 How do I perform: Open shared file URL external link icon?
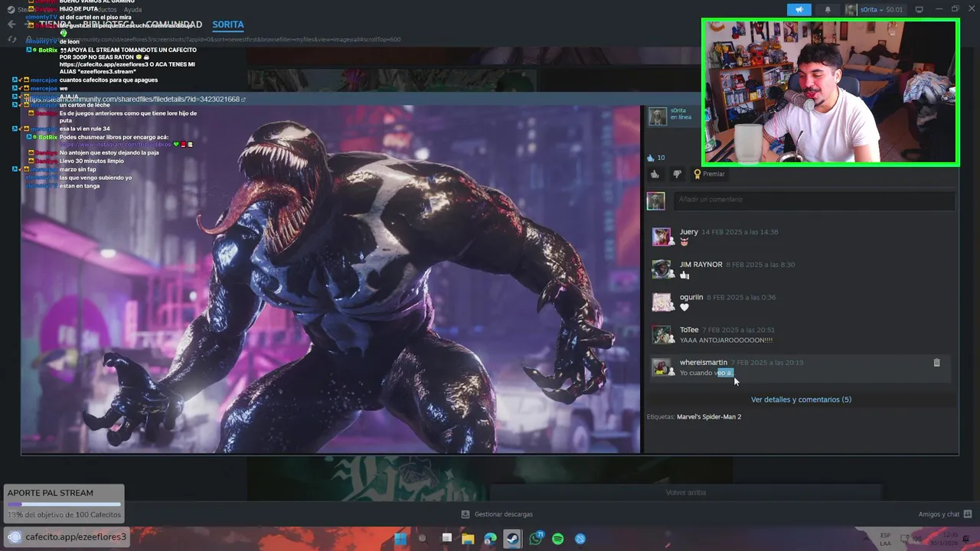click(243, 99)
